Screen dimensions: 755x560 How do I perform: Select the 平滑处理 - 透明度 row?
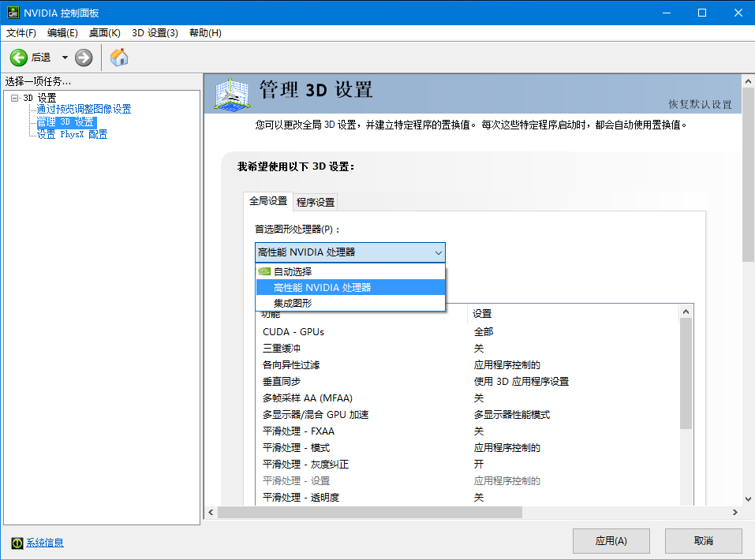467,498
